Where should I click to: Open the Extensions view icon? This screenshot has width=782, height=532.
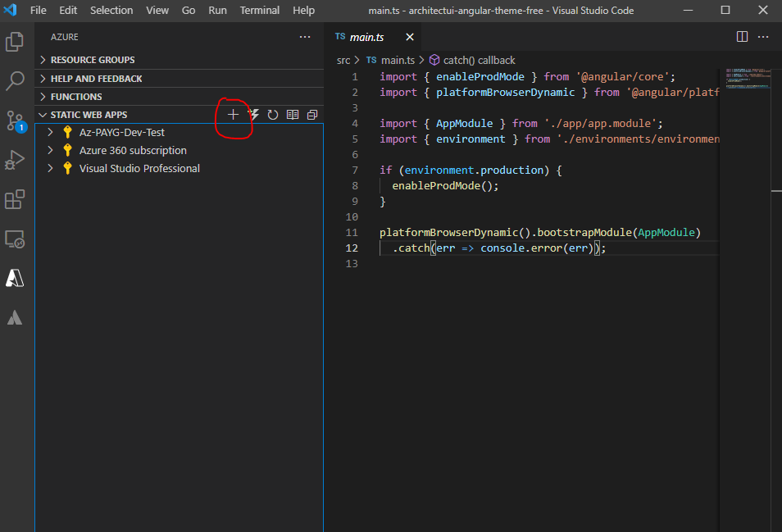[x=15, y=199]
